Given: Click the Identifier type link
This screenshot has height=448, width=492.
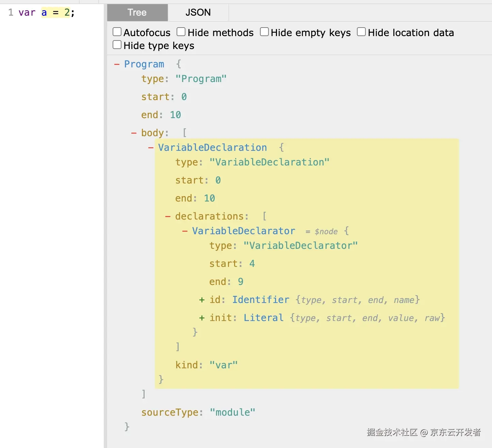Looking at the screenshot, I should point(261,300).
